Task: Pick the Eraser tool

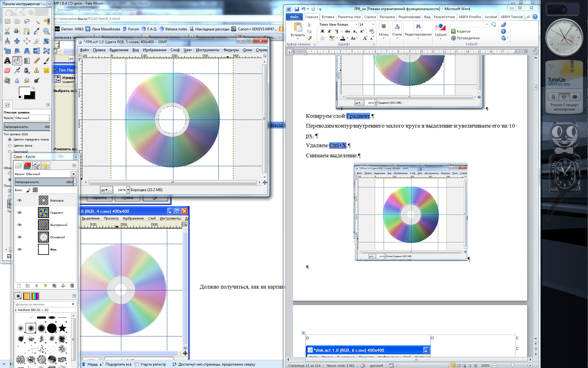Action: point(7,71)
